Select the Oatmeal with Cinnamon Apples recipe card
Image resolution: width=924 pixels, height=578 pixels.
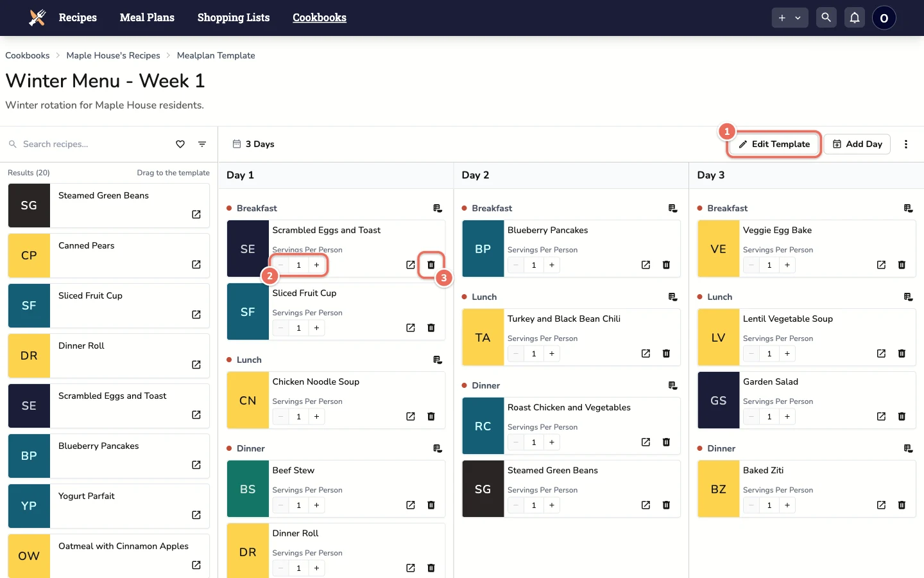pyautogui.click(x=109, y=556)
